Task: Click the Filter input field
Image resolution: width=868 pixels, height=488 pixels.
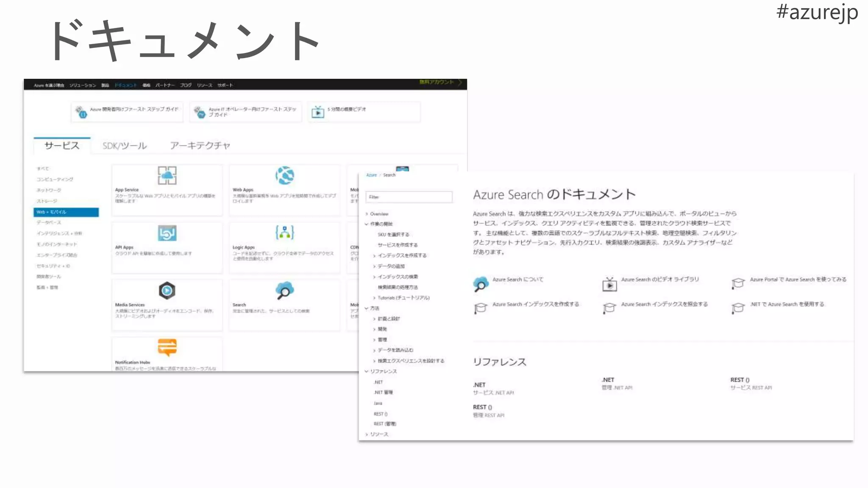Action: (409, 197)
